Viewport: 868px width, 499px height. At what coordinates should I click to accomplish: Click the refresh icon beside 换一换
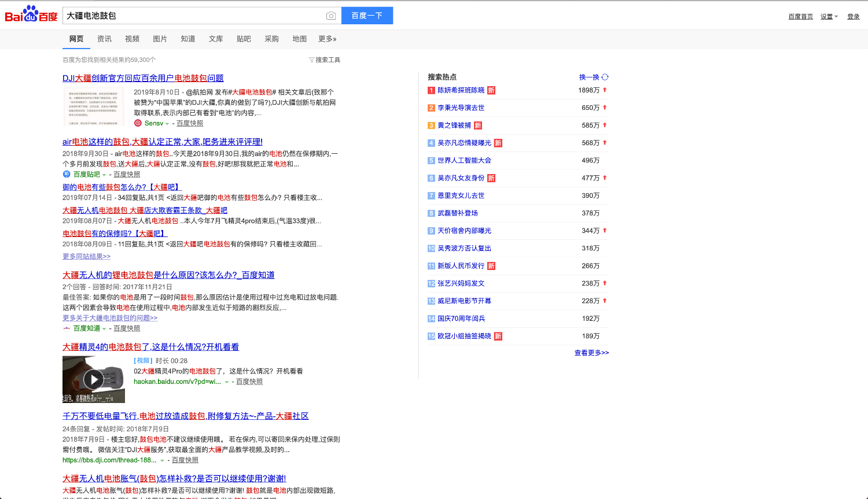pos(605,77)
